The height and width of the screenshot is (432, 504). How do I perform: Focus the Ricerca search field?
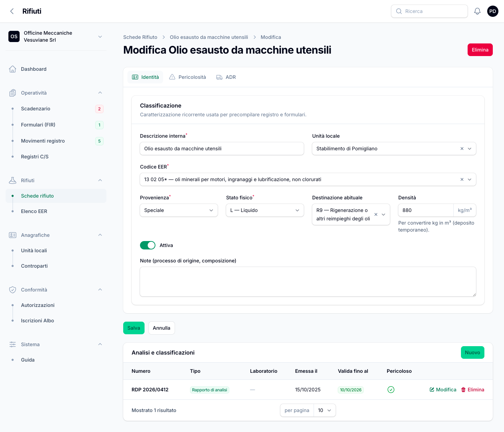pos(429,11)
